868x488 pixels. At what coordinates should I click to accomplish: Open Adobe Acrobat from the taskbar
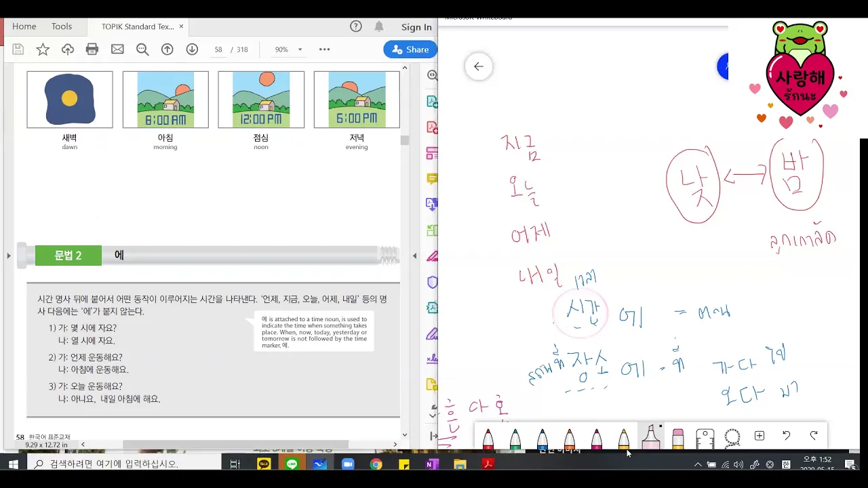pos(488,464)
